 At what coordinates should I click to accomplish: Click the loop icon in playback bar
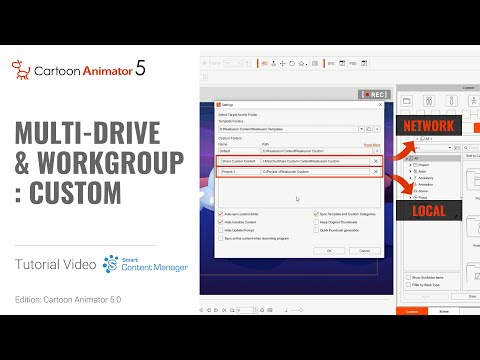262,310
